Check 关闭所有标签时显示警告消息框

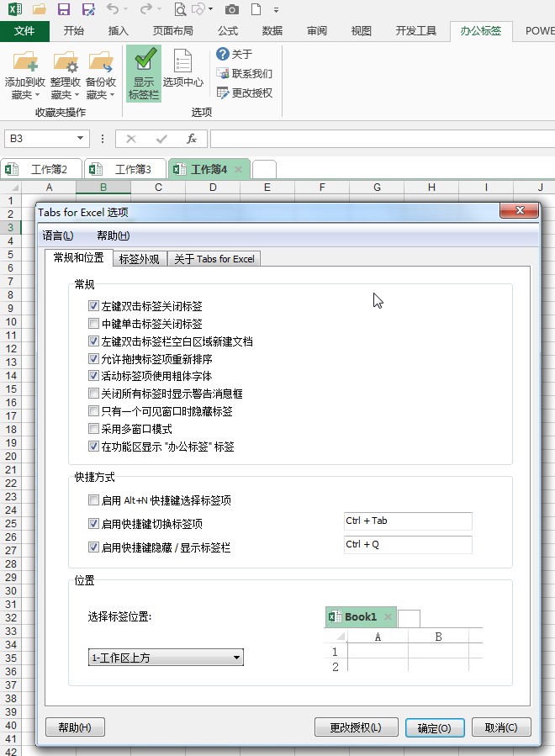pos(93,394)
